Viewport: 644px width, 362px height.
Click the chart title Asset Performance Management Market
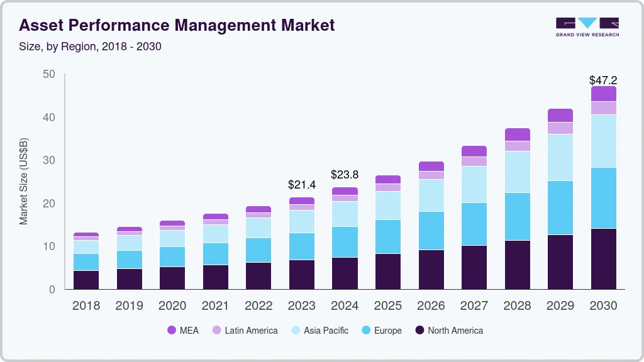click(177, 25)
